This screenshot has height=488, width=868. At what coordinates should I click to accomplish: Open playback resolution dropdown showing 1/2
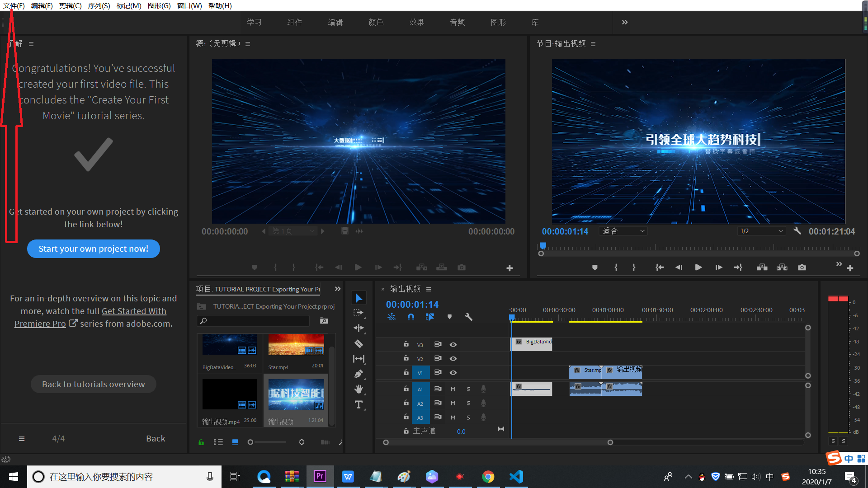click(x=761, y=231)
